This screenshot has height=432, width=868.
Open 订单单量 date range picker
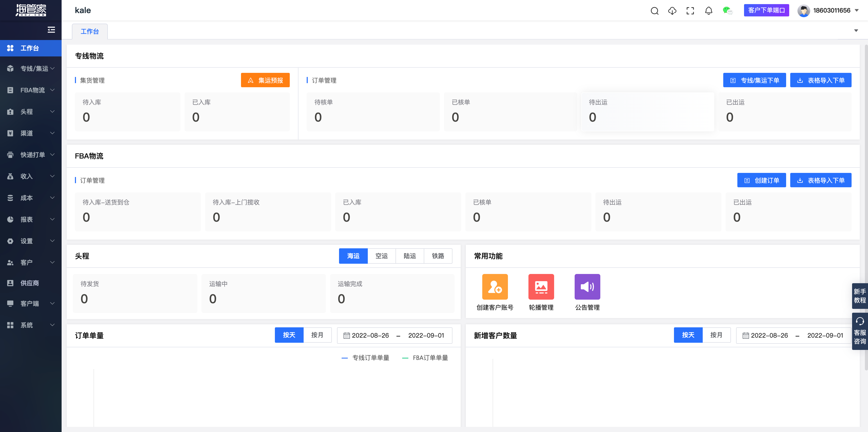[394, 335]
